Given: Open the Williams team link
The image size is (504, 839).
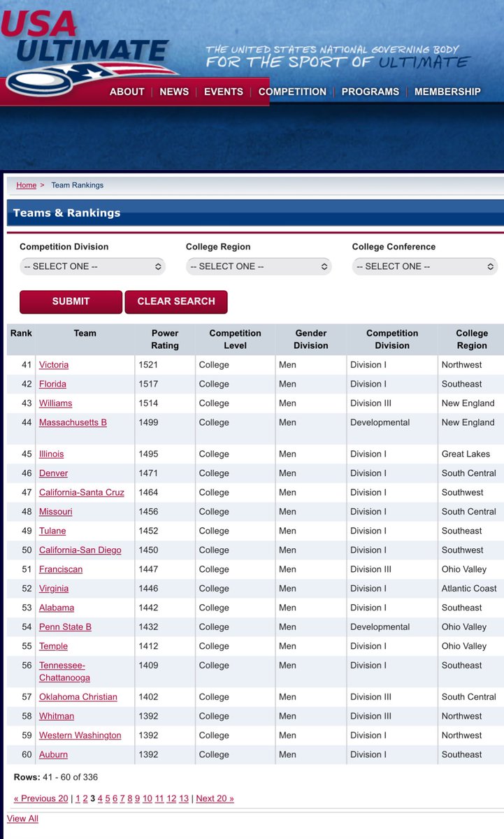Looking at the screenshot, I should coord(55,403).
